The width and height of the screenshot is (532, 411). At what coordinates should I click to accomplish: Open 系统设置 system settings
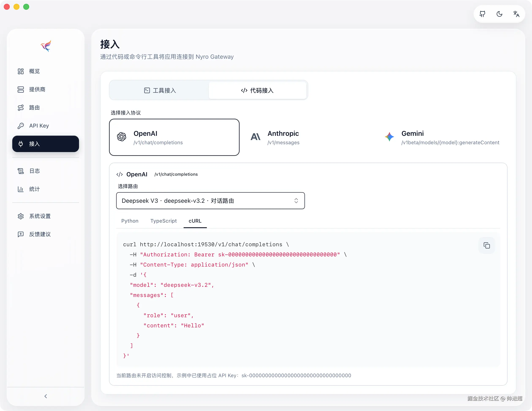coord(40,216)
